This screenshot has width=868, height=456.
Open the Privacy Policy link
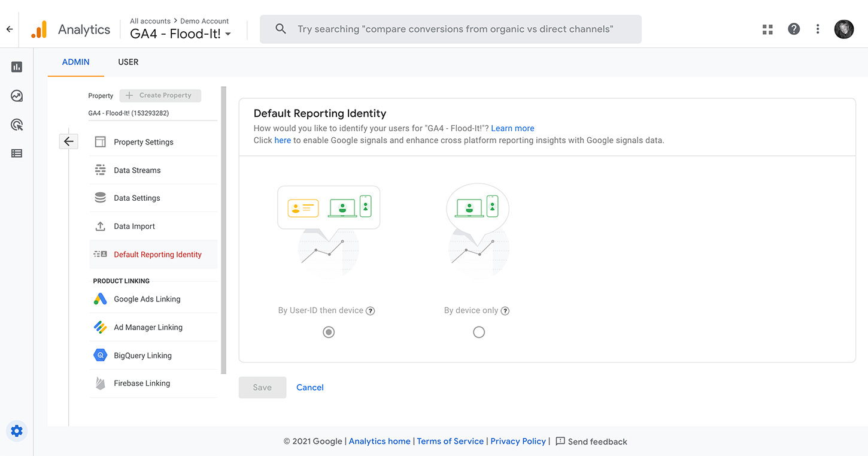pyautogui.click(x=518, y=441)
